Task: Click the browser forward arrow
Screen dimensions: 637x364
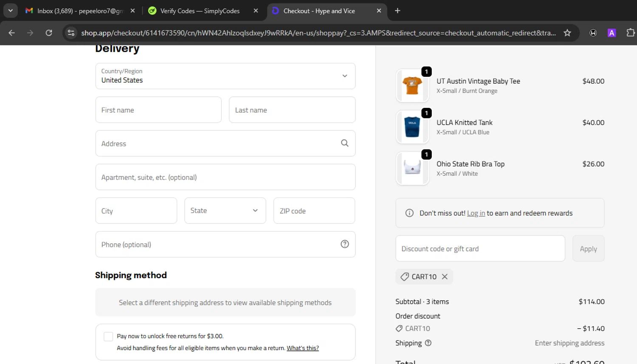Action: coord(30,33)
